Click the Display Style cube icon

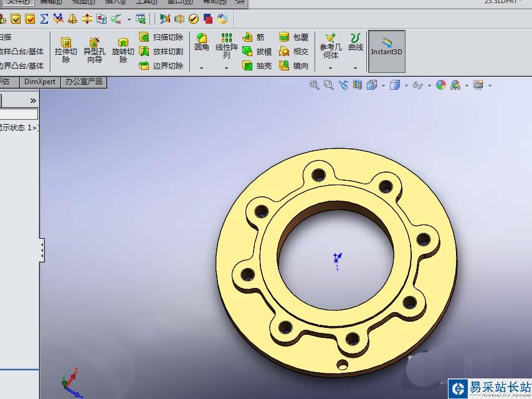(x=395, y=85)
